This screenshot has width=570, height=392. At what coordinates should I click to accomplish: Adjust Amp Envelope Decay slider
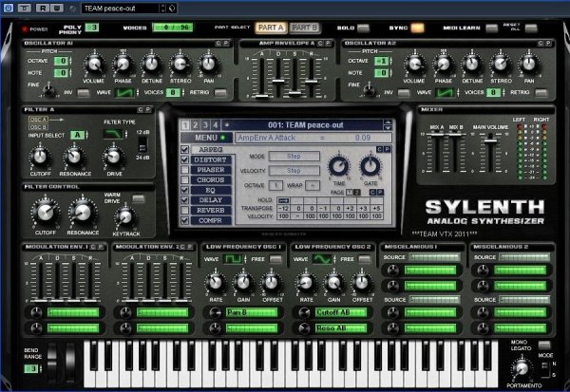pos(278,81)
